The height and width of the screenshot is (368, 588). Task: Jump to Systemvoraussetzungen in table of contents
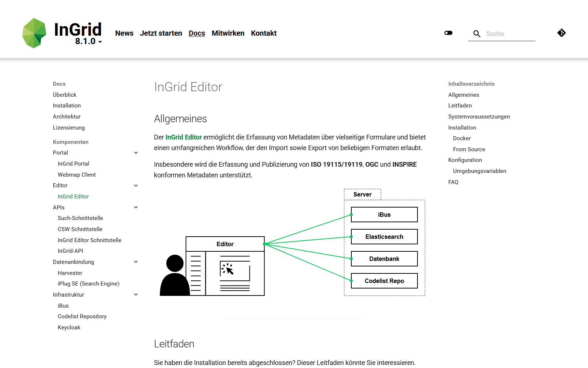pos(479,117)
